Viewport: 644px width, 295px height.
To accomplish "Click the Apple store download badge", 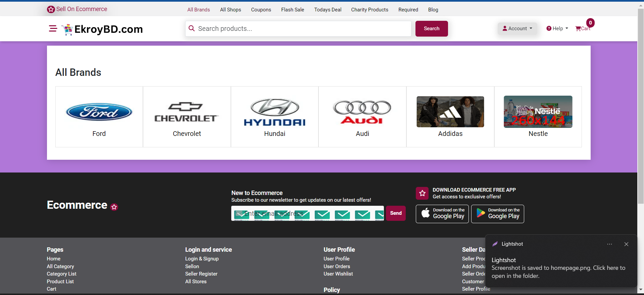I will [x=442, y=214].
